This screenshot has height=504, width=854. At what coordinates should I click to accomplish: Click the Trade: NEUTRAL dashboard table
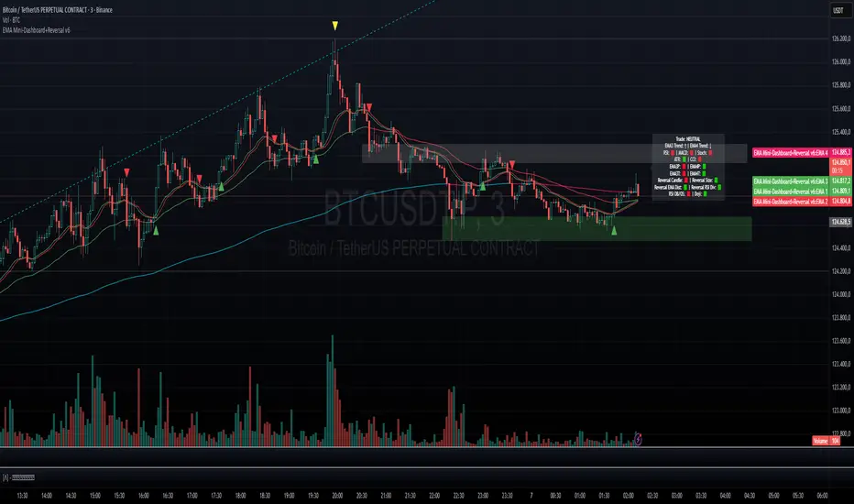coord(688,168)
